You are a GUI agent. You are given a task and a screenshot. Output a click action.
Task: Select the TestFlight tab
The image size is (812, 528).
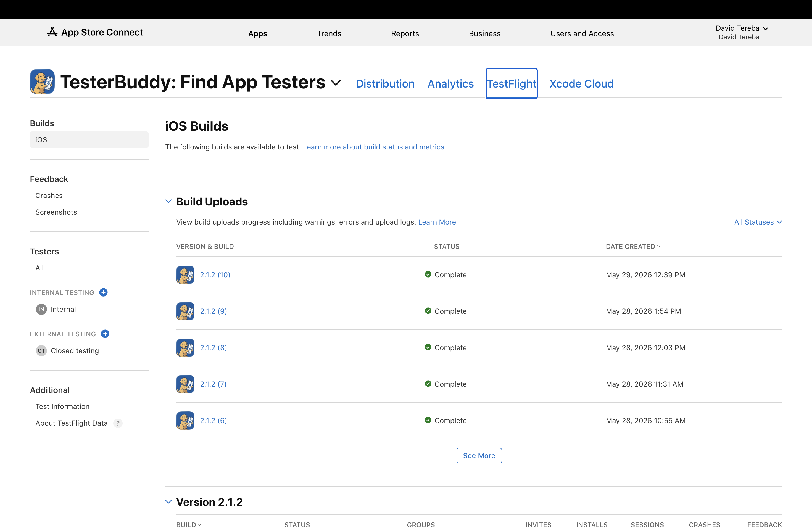tap(512, 84)
